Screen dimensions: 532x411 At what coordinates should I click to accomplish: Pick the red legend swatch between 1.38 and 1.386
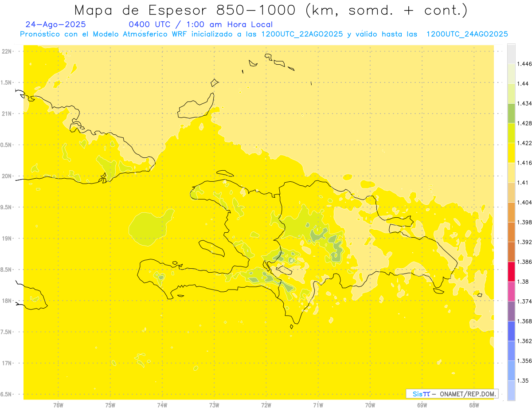511,272
